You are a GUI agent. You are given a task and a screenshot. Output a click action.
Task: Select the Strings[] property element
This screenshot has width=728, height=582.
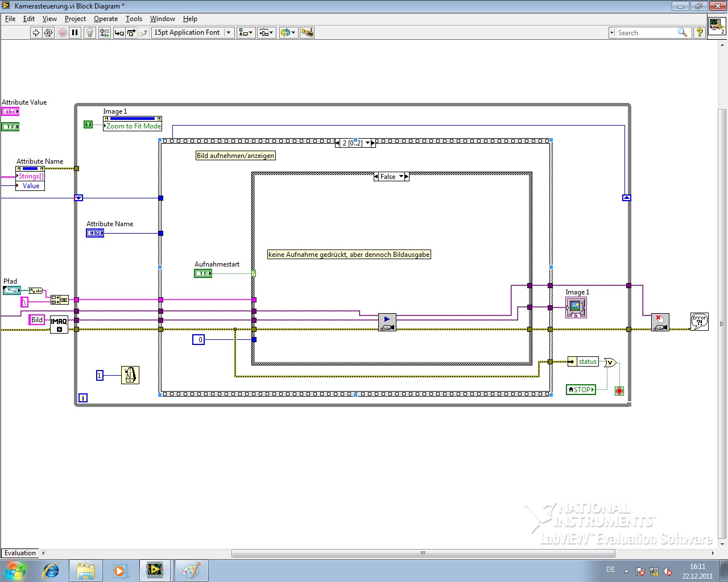pyautogui.click(x=30, y=176)
